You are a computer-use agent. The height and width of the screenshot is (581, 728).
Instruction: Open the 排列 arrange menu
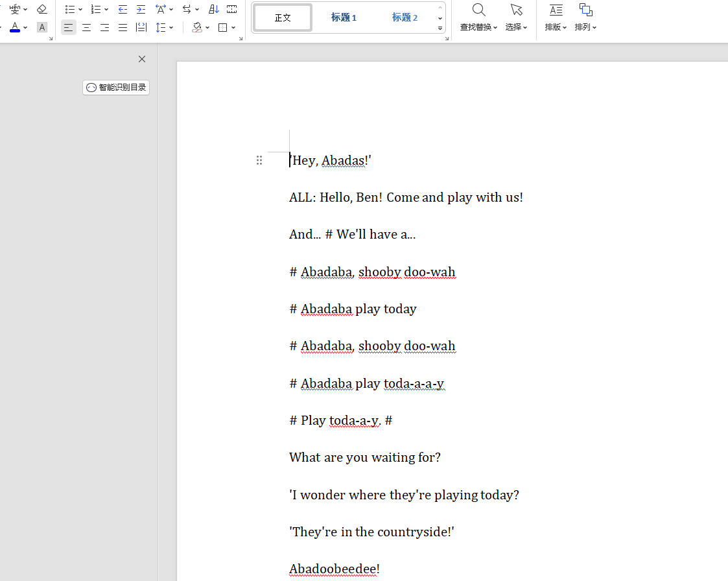tap(585, 18)
